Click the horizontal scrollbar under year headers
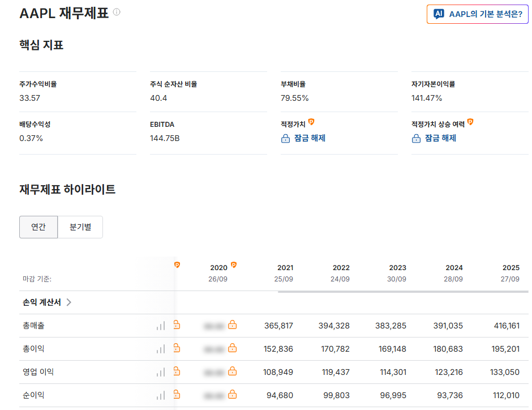 pyautogui.click(x=403, y=292)
